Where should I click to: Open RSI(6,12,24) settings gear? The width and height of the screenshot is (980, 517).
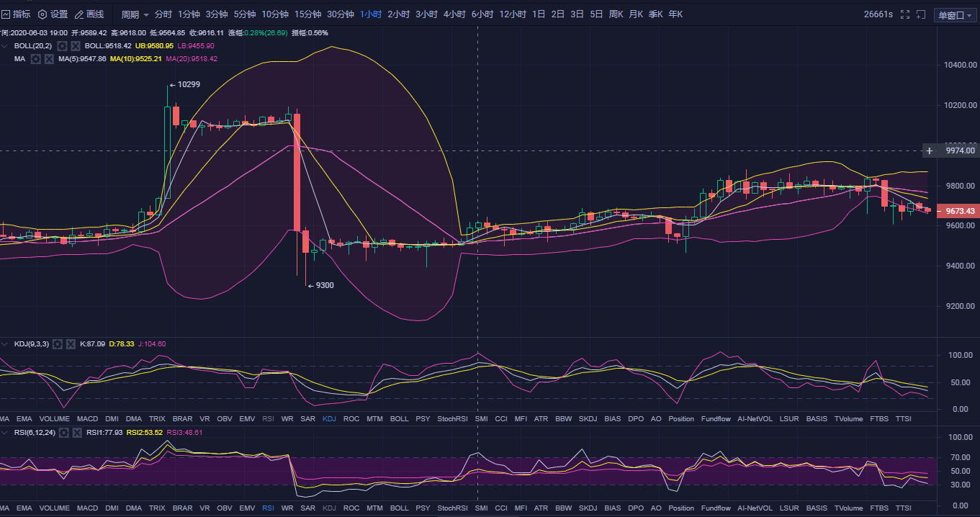tap(63, 433)
